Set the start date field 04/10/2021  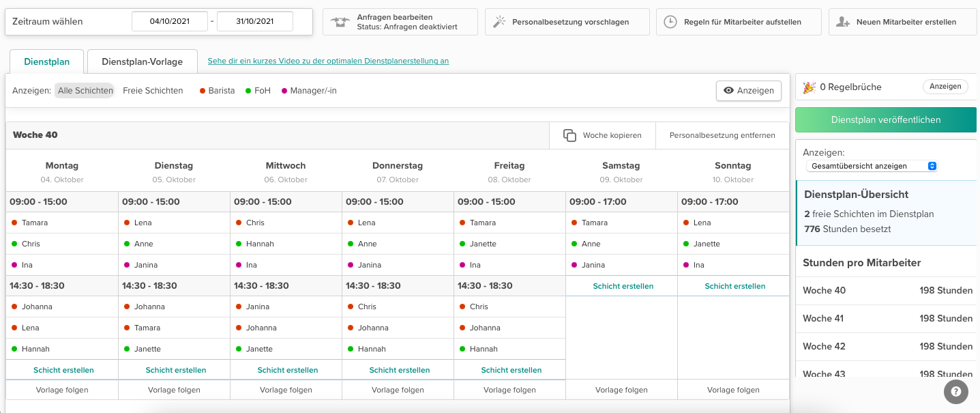click(170, 21)
